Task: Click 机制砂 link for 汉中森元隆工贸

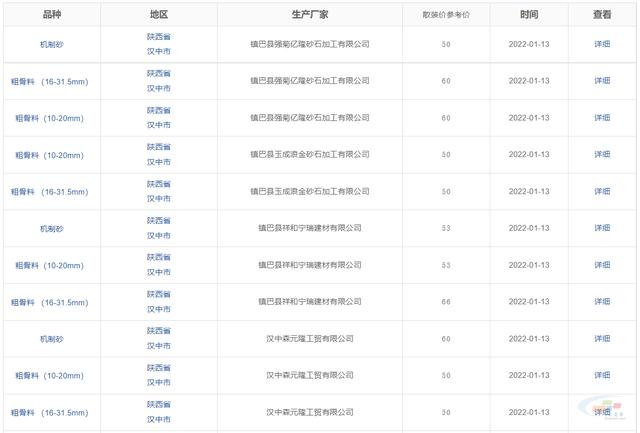Action: [x=52, y=339]
